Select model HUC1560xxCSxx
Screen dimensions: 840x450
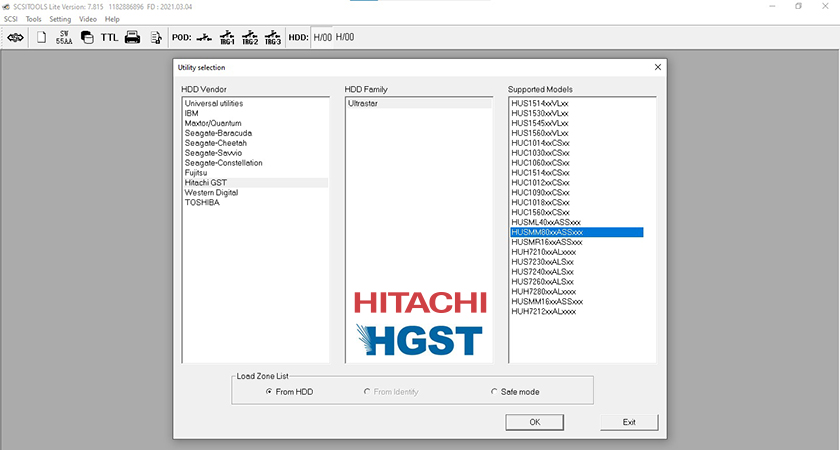point(577,212)
